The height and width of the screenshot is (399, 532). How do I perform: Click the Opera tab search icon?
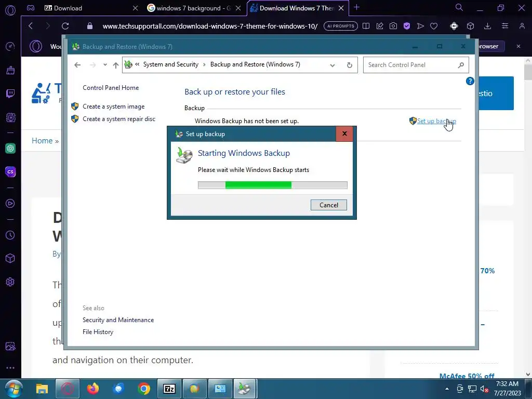pyautogui.click(x=459, y=7)
